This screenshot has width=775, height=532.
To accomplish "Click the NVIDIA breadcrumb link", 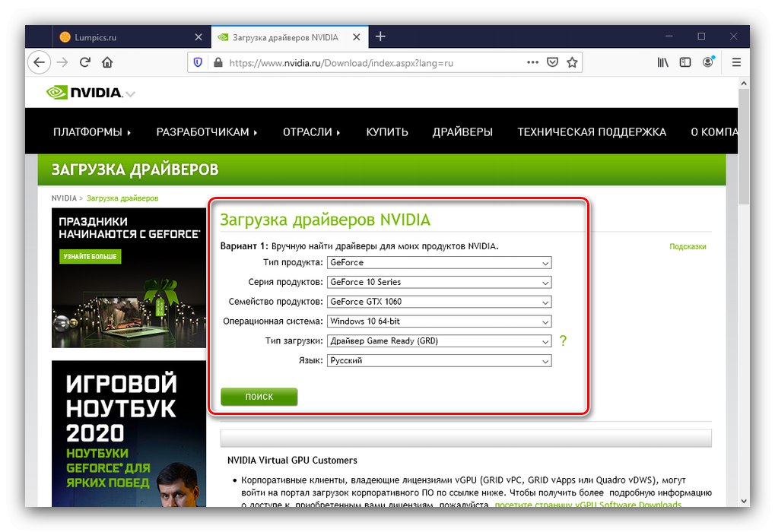I will pyautogui.click(x=64, y=198).
